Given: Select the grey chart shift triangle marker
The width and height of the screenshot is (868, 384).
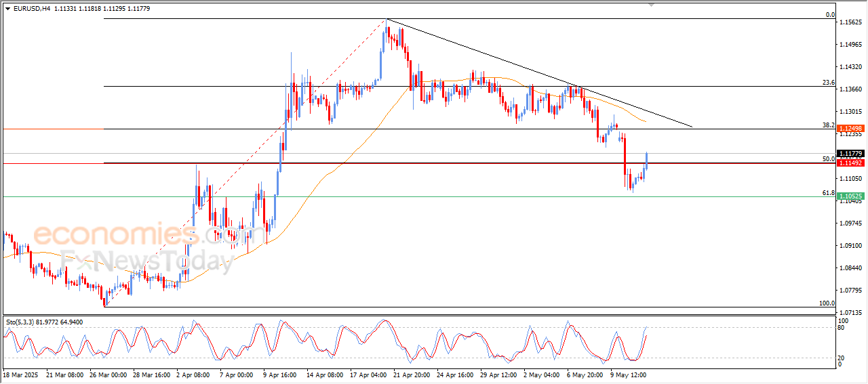Looking at the screenshot, I should [x=651, y=5].
